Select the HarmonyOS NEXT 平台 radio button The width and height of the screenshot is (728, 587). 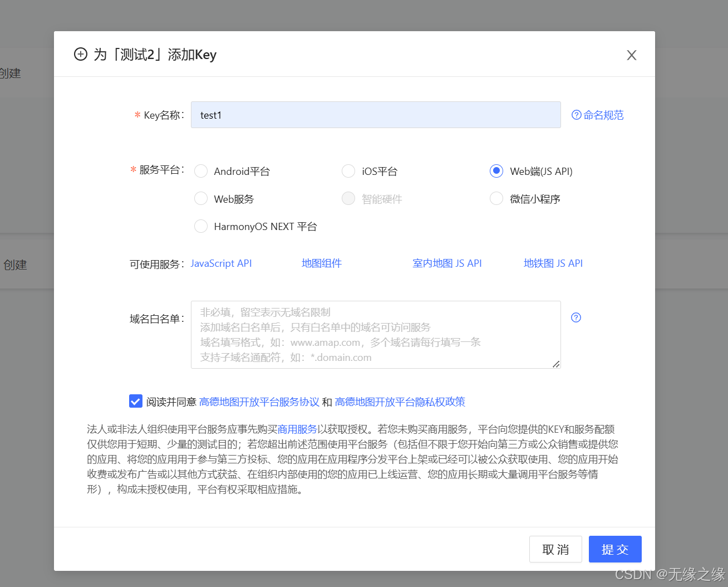(x=201, y=226)
